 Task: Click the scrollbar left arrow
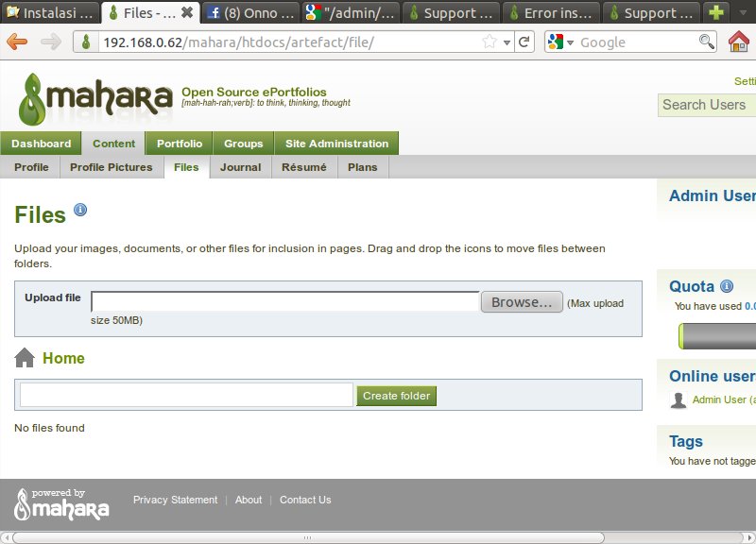pos(6,537)
